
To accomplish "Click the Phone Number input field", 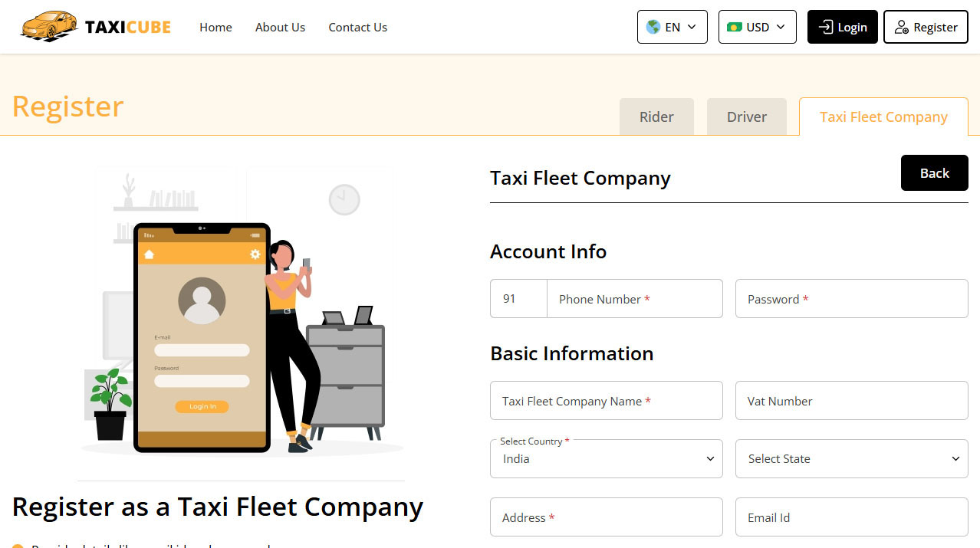I will point(634,299).
